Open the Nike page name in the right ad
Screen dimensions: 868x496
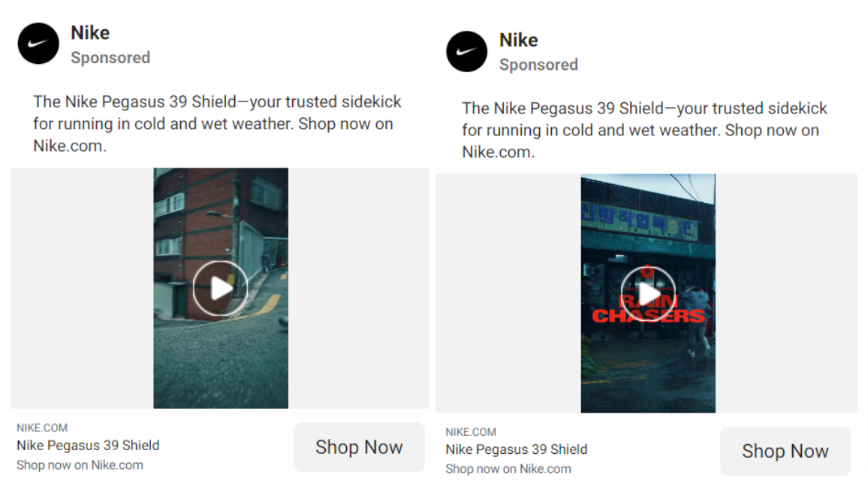519,40
